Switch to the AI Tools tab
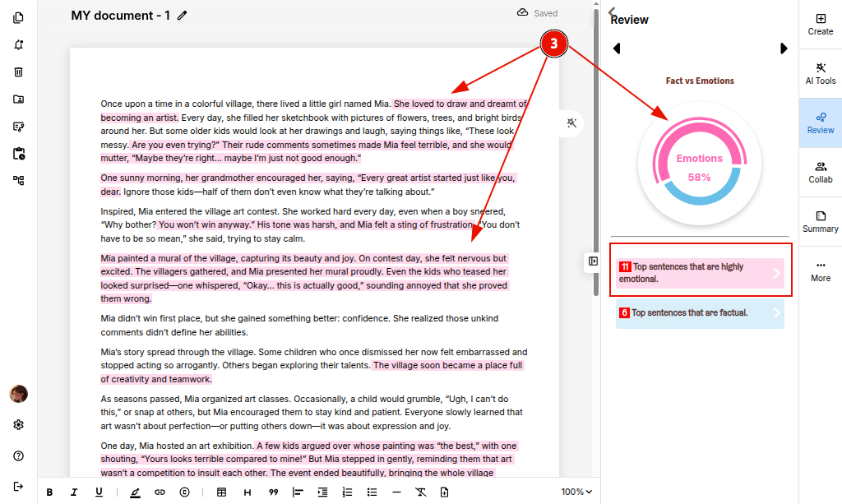Viewport: 842px width, 504px height. click(x=820, y=73)
